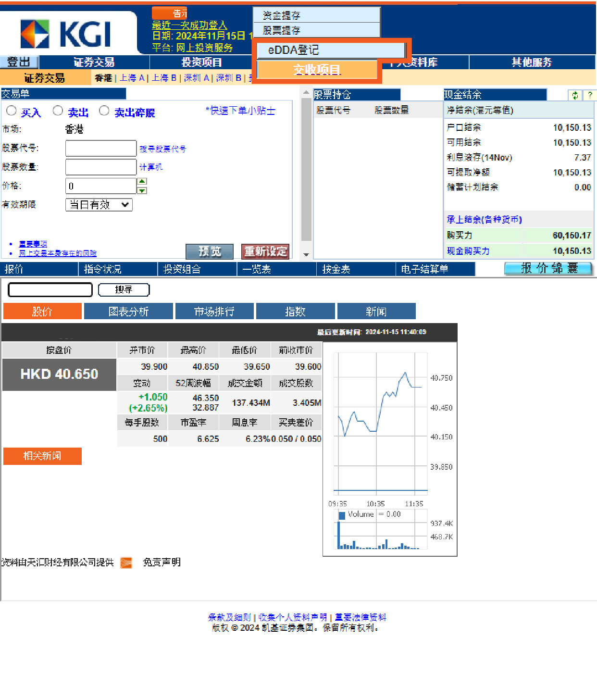Click the 搜寻股票代号 link
This screenshot has width=597, height=700.
coord(162,149)
